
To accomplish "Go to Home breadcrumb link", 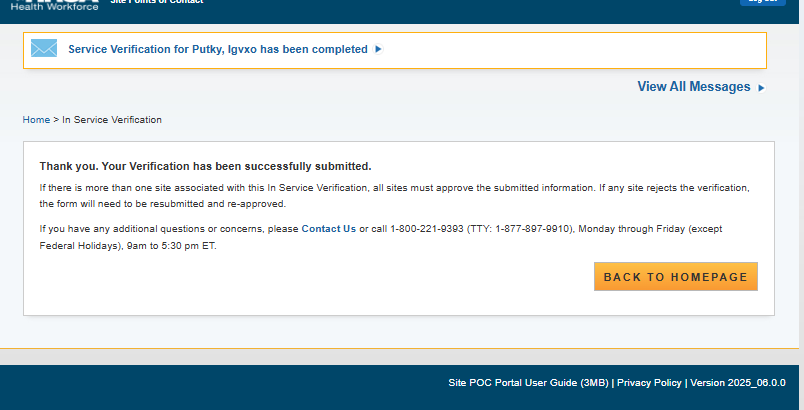I will point(36,120).
